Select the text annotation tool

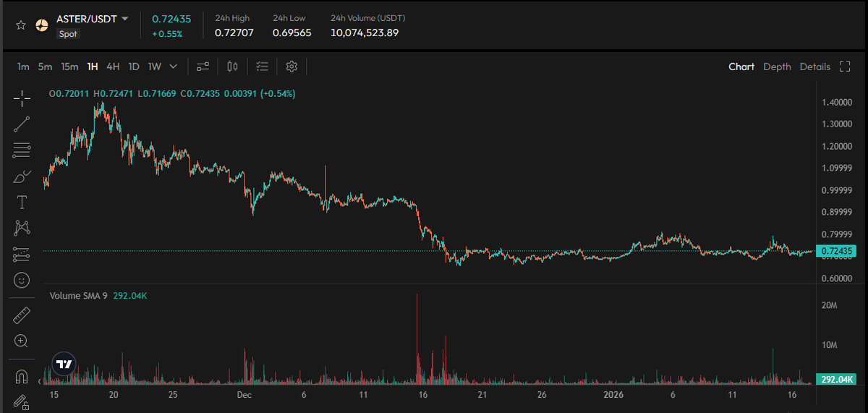(22, 202)
